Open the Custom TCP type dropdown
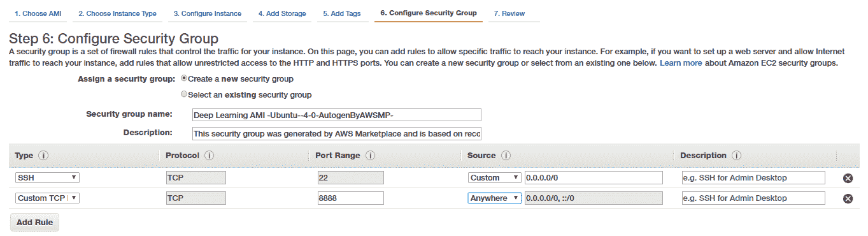 click(48, 198)
